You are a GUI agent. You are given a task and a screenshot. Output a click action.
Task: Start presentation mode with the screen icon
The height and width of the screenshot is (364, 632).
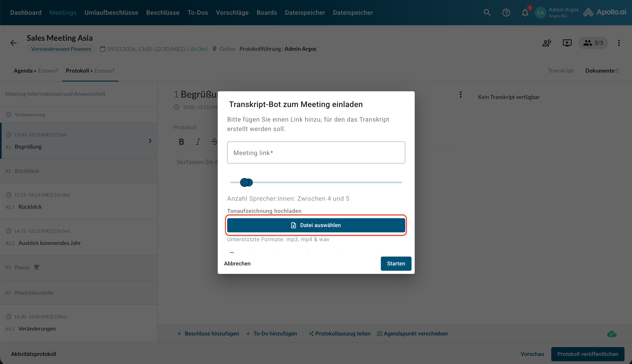567,43
